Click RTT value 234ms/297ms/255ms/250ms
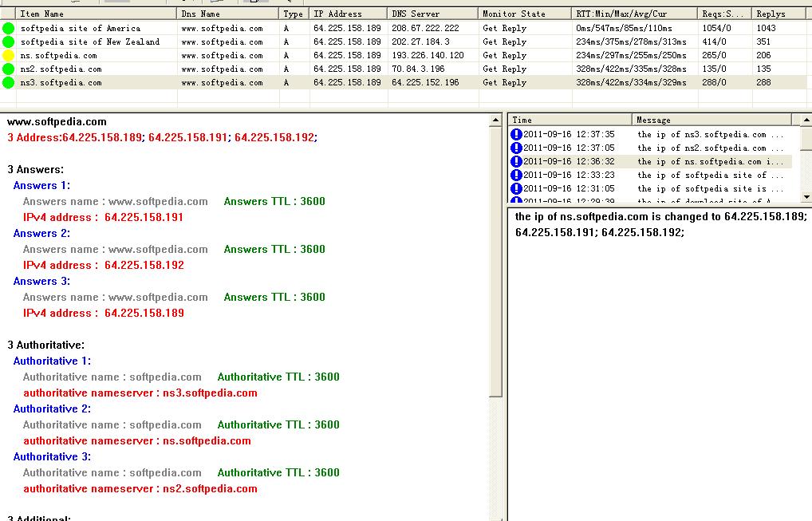Image resolution: width=812 pixels, height=521 pixels. click(x=631, y=55)
